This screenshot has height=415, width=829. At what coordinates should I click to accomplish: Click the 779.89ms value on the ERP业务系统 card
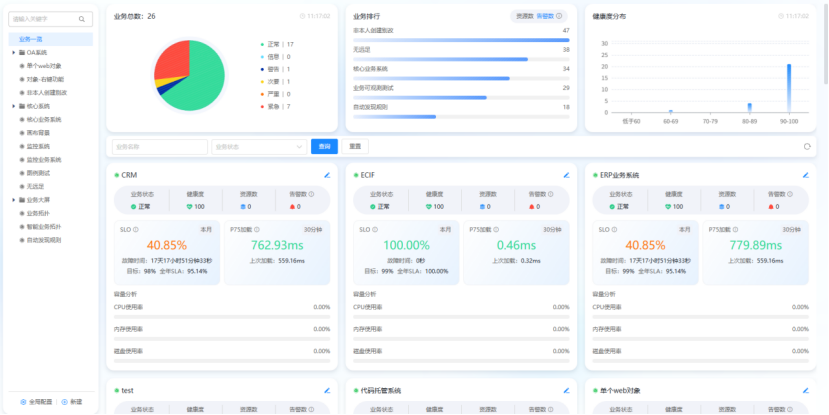[x=756, y=245]
